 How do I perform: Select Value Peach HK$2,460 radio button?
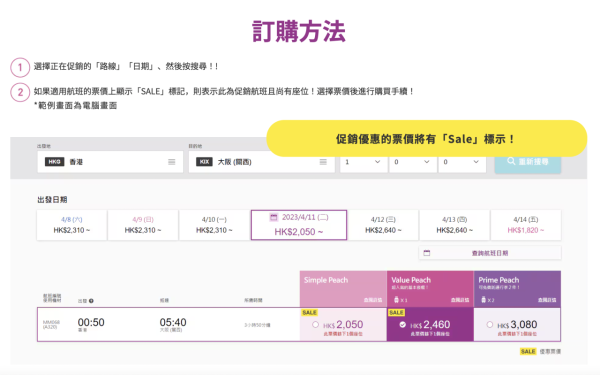tap(403, 324)
